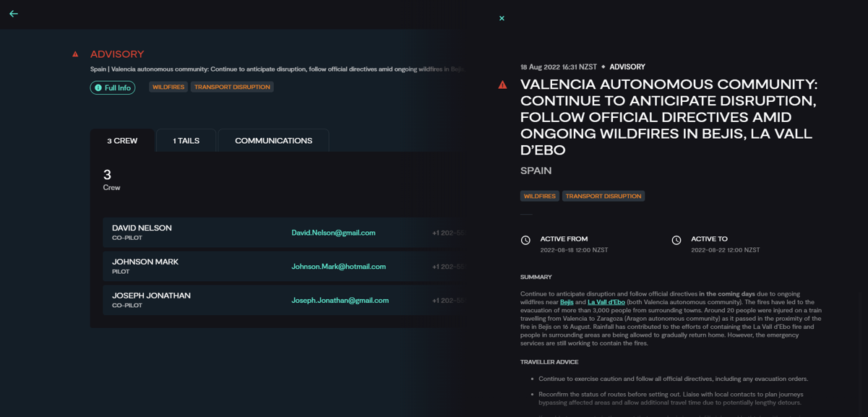
Task: Toggle the WILDFIRES tag in the left panel
Action: tap(168, 86)
